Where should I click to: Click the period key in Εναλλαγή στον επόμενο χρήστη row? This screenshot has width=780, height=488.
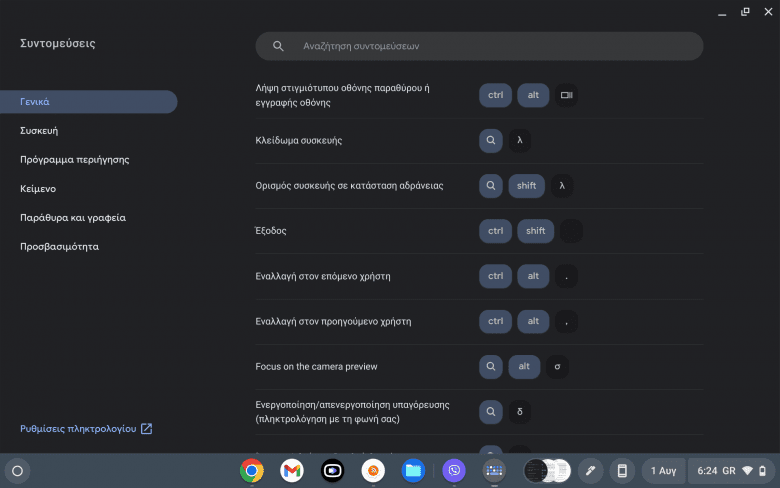[566, 276]
